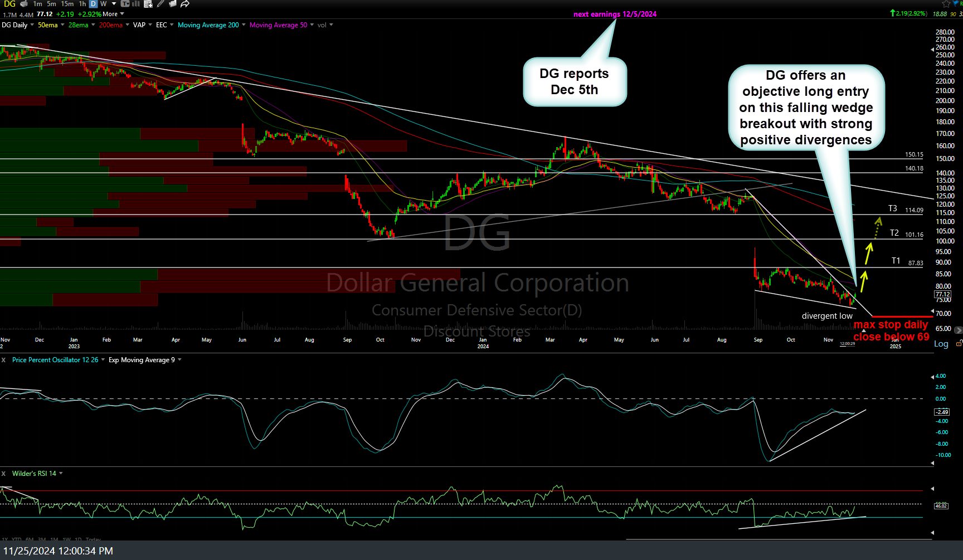Click the volume bars icon in the toolbar

click(136, 4)
